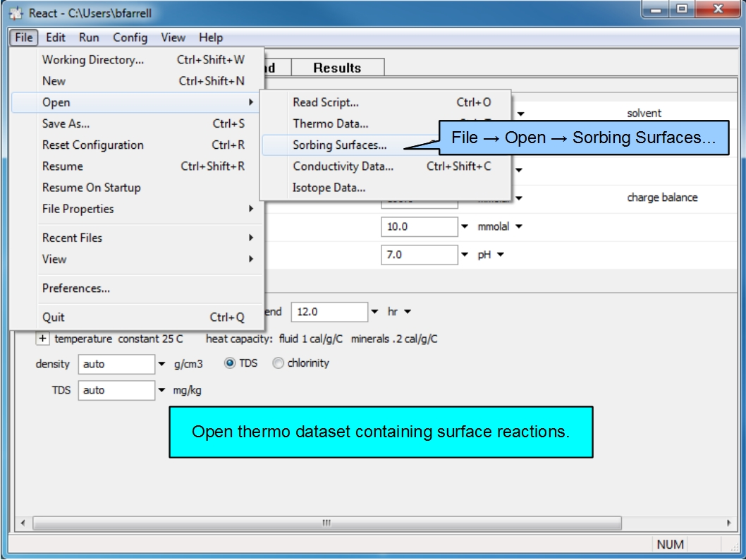Click the scrollbar left arrow
This screenshot has width=746, height=560.
pyautogui.click(x=23, y=523)
